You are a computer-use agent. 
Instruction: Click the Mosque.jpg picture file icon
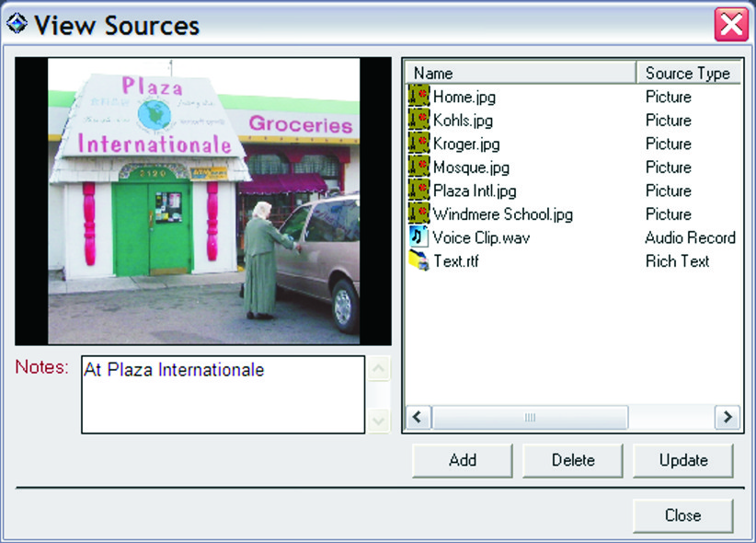click(x=418, y=168)
